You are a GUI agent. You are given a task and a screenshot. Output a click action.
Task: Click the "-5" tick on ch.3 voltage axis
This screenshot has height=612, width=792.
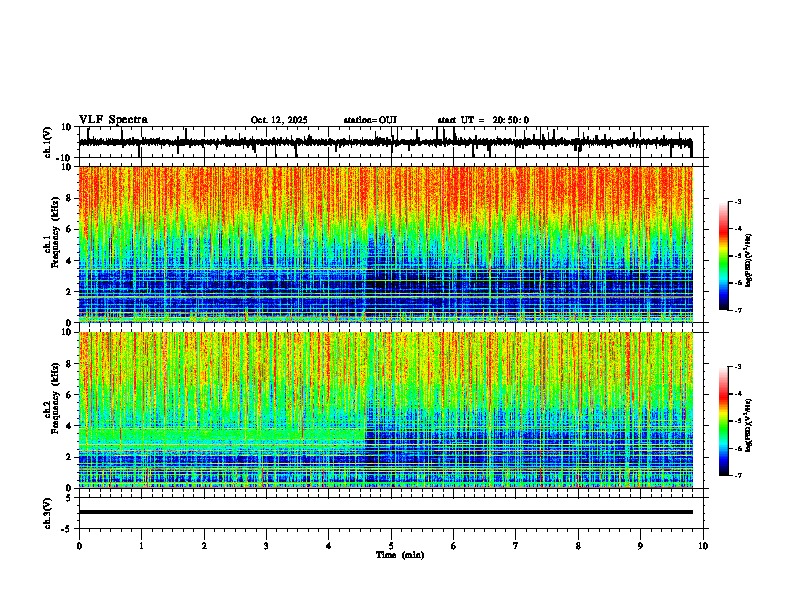(x=67, y=529)
